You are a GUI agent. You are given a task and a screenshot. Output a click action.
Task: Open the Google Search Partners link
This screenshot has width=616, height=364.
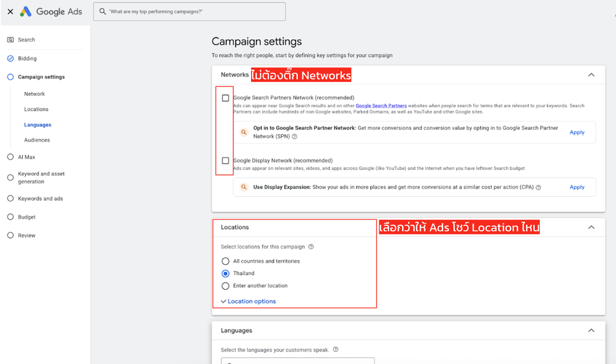tap(381, 106)
